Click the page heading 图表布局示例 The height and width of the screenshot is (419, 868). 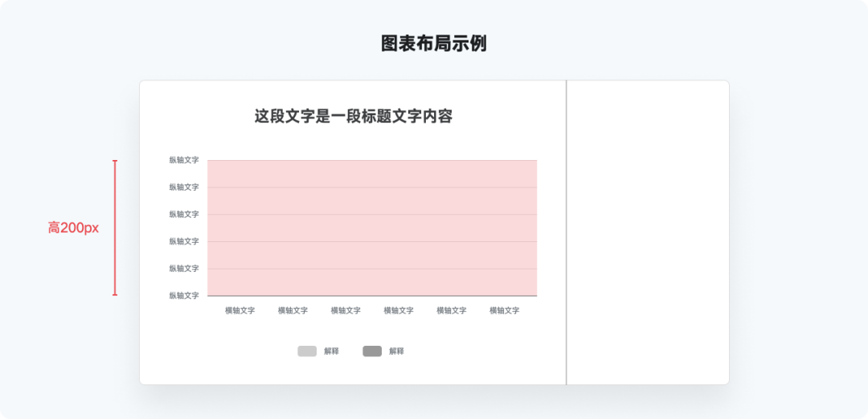tap(434, 43)
